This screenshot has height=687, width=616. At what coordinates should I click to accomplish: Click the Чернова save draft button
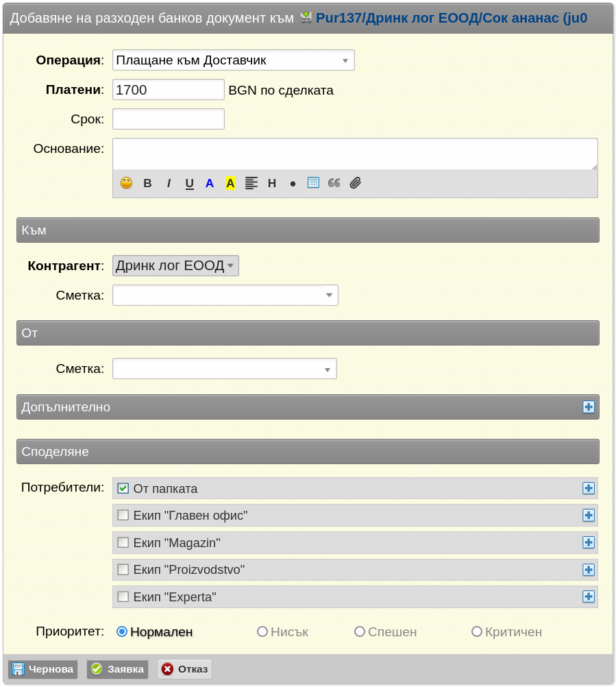pos(43,669)
